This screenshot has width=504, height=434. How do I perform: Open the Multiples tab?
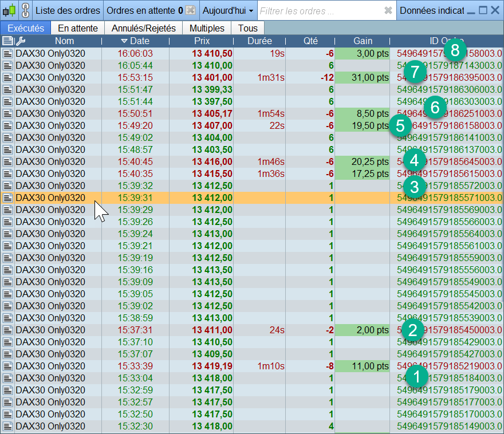[207, 28]
